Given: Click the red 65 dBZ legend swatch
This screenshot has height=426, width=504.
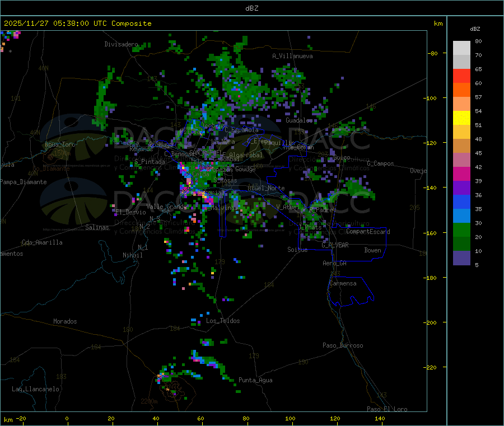Looking at the screenshot, I should [x=461, y=76].
